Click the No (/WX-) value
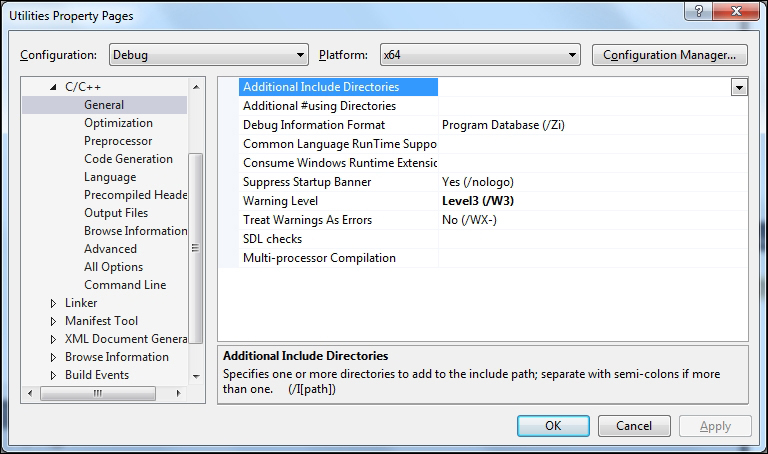 469,220
